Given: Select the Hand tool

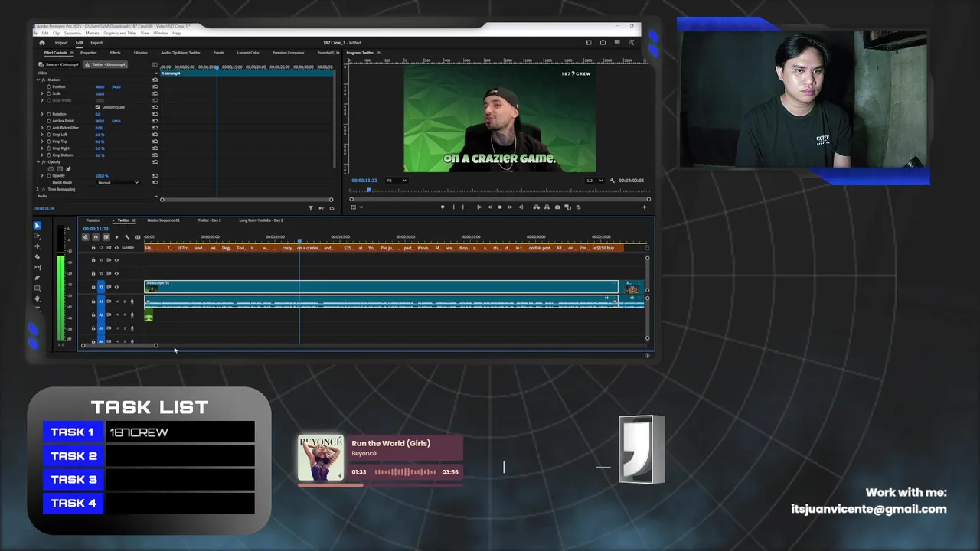Looking at the screenshot, I should 38,298.
